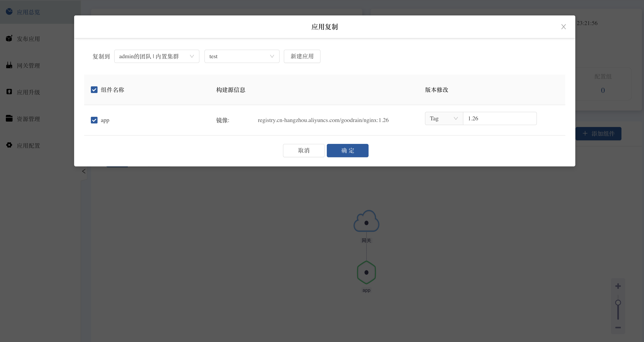Toggle the 组件名称 select-all checkbox

(94, 90)
